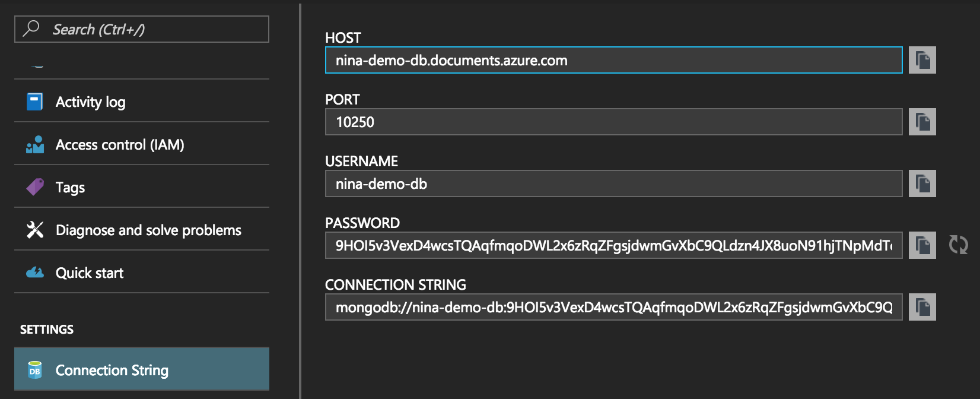Click the Diagnose wrench tools icon
Viewport: 980px width, 399px height.
35,230
